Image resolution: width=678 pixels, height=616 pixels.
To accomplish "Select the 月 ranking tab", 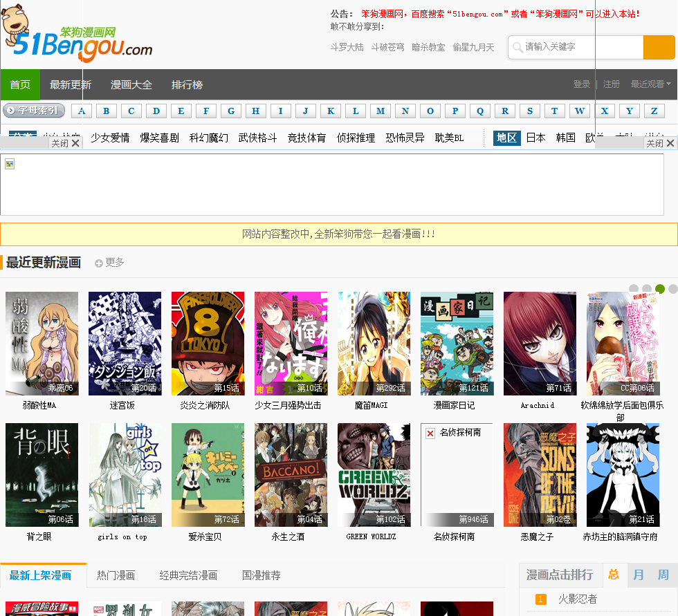I will (639, 575).
